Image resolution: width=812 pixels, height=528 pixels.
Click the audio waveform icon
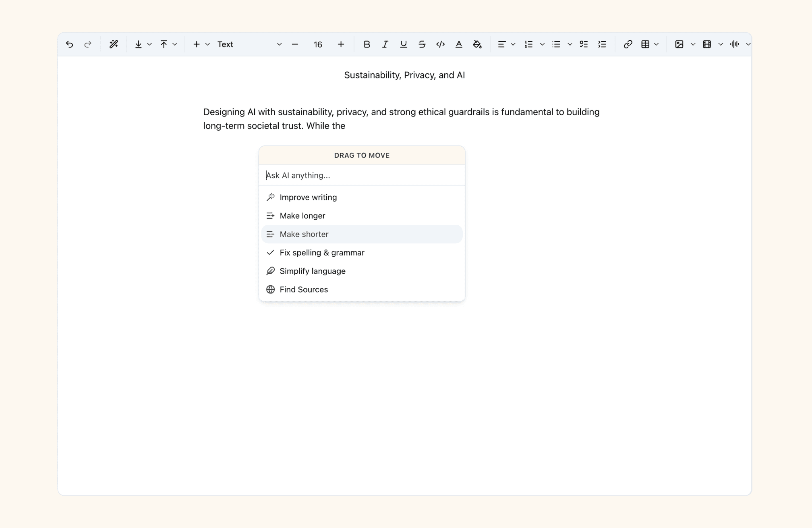tap(734, 44)
